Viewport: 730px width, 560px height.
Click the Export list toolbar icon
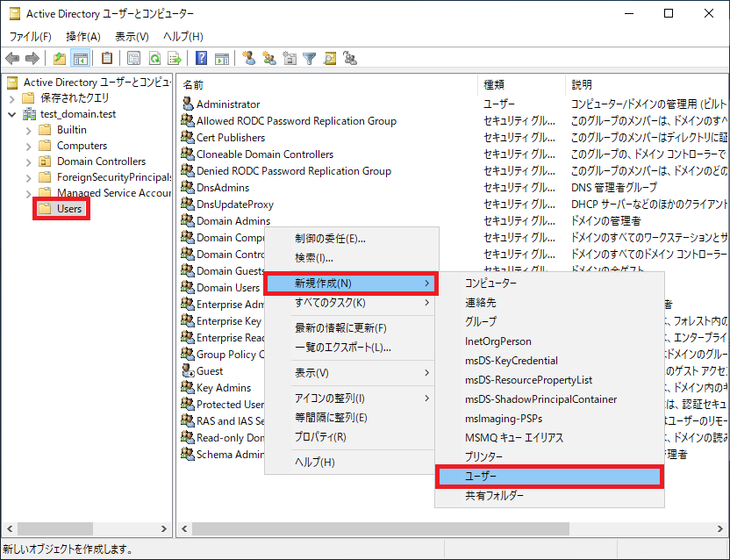175,59
